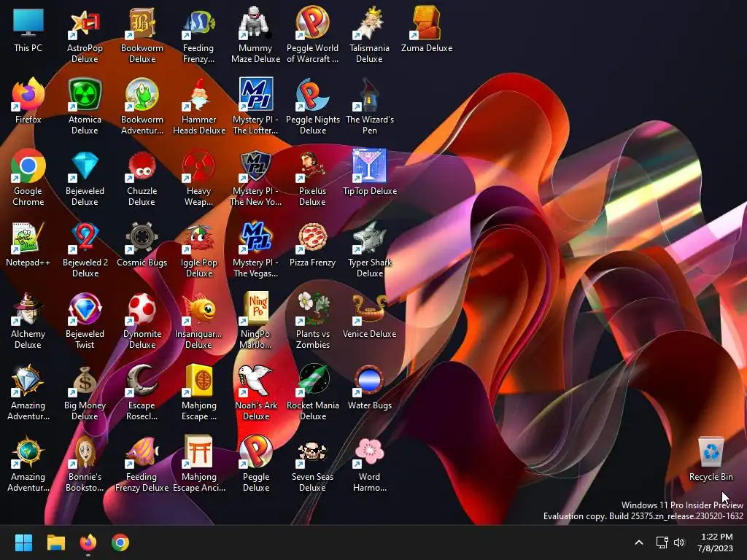Click the Bookworm Deluxe shortcut icon
This screenshot has height=560, width=747.
(142, 23)
